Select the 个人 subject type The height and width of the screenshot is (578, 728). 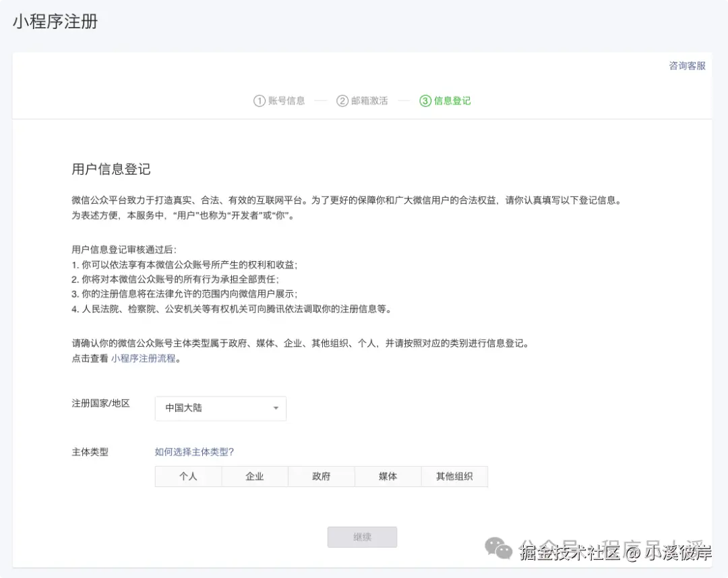pyautogui.click(x=188, y=476)
